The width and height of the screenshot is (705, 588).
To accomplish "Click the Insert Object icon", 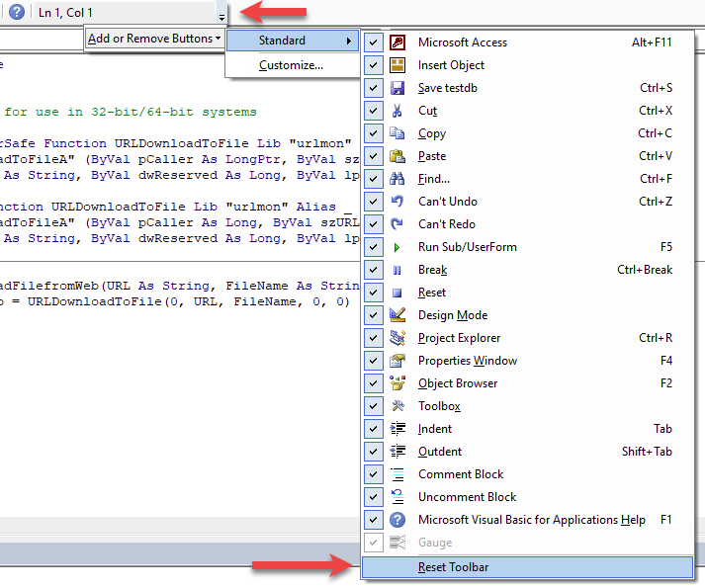I will (x=397, y=65).
